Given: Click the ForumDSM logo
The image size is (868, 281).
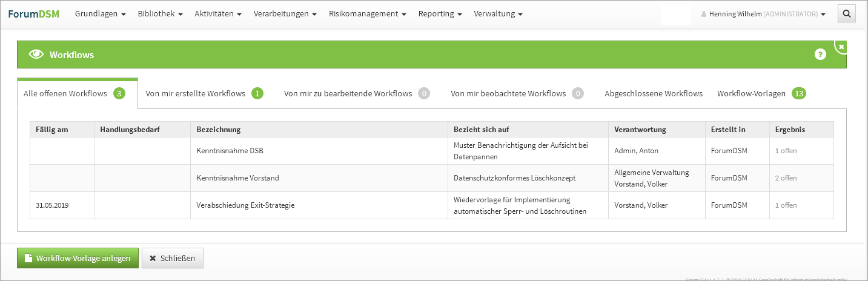Looking at the screenshot, I should point(34,14).
